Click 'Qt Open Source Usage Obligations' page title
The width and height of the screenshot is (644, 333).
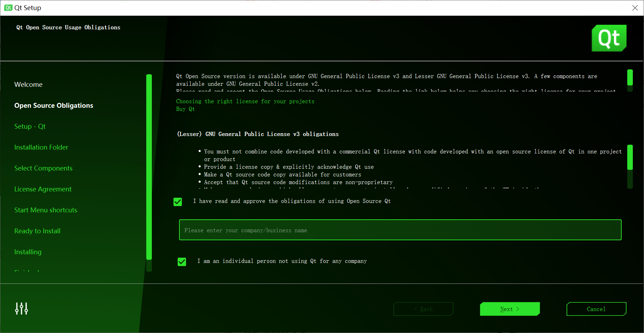coord(68,28)
